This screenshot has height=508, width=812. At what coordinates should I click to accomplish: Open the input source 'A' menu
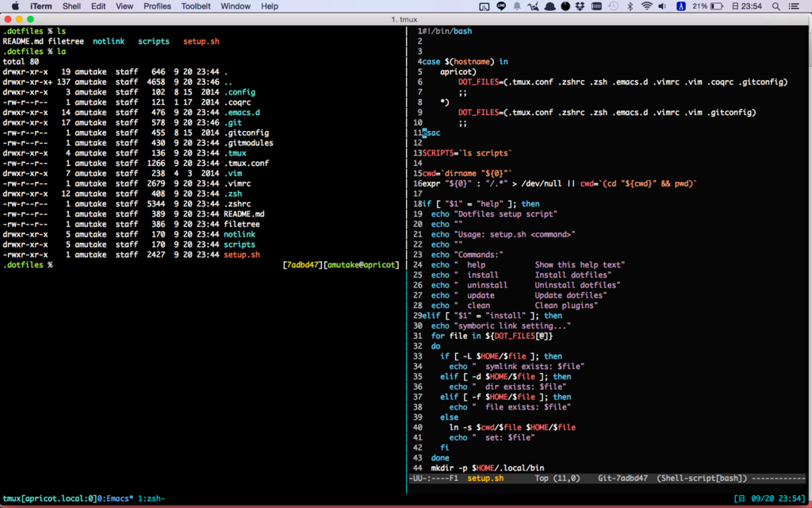pos(680,6)
